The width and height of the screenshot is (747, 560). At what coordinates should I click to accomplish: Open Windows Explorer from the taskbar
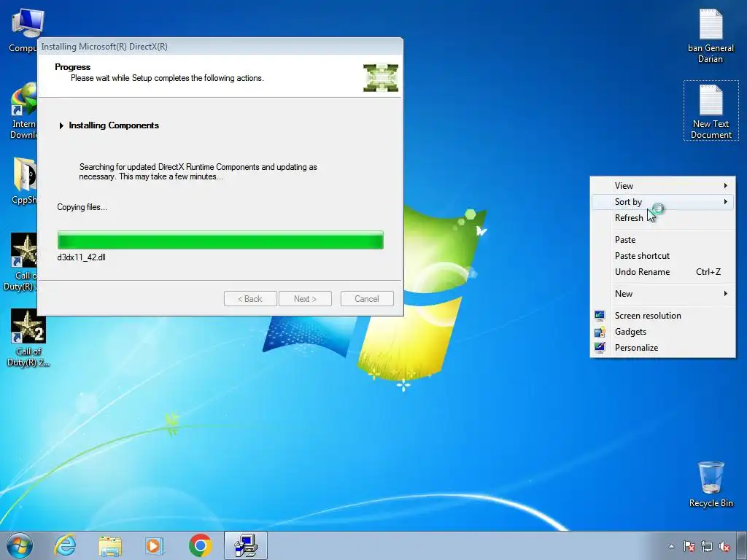point(110,545)
